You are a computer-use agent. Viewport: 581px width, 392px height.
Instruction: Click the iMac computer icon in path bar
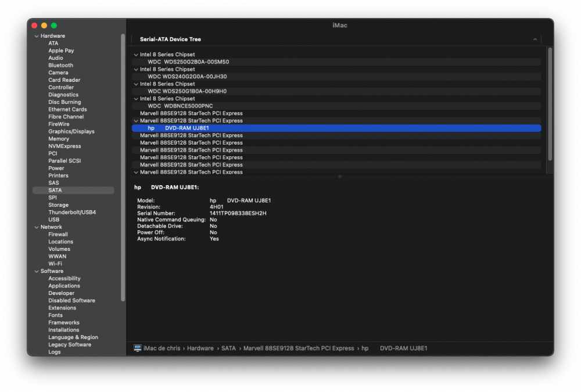138,348
